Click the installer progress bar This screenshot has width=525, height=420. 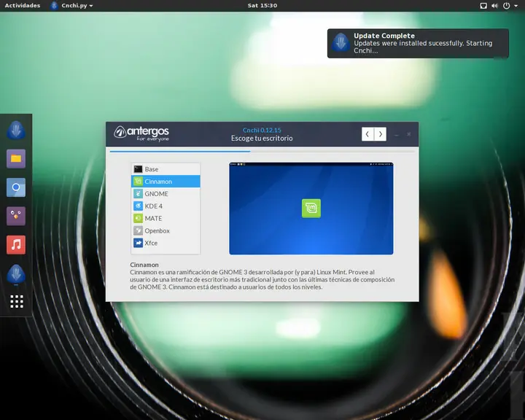point(262,152)
